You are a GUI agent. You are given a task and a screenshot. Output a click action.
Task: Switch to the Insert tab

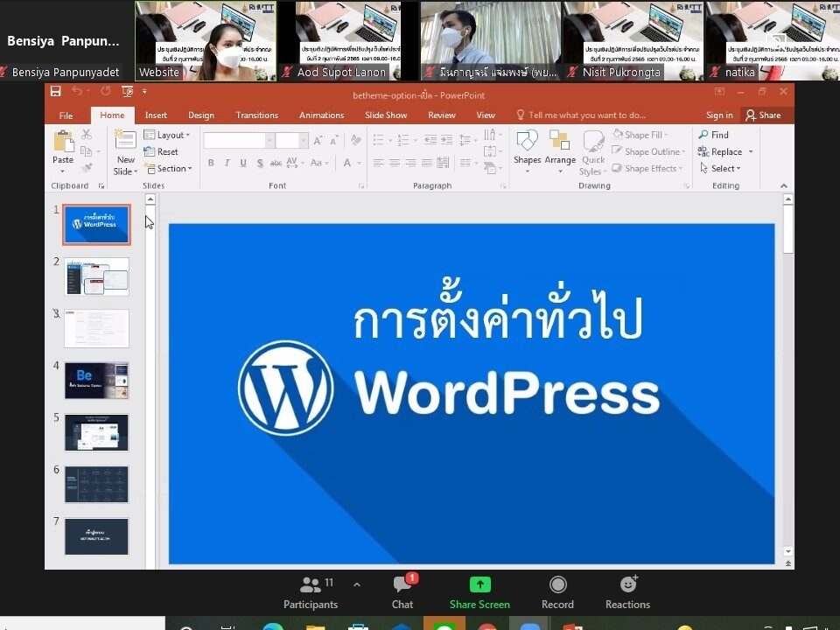156,115
